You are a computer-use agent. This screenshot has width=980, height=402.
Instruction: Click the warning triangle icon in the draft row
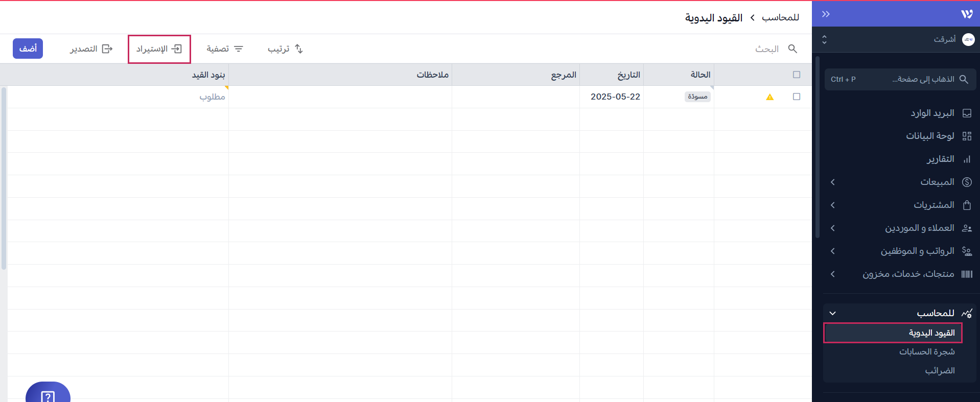(x=769, y=97)
